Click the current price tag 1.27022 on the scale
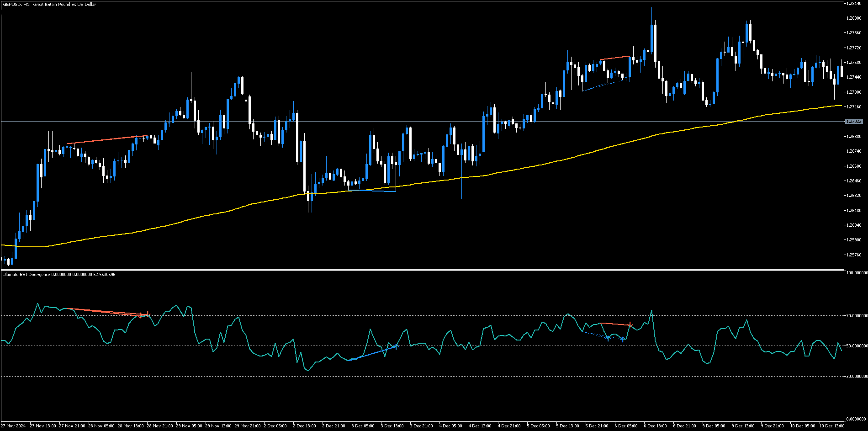868x431 pixels. (853, 122)
